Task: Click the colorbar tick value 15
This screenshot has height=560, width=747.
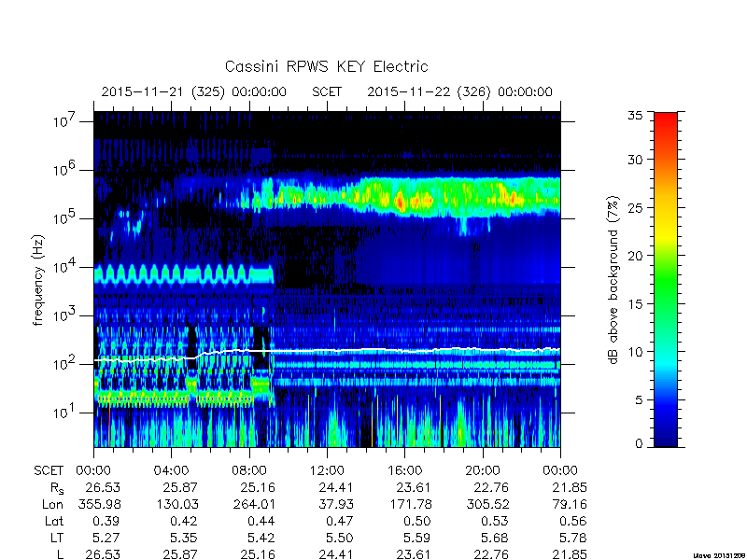Action: click(x=635, y=303)
